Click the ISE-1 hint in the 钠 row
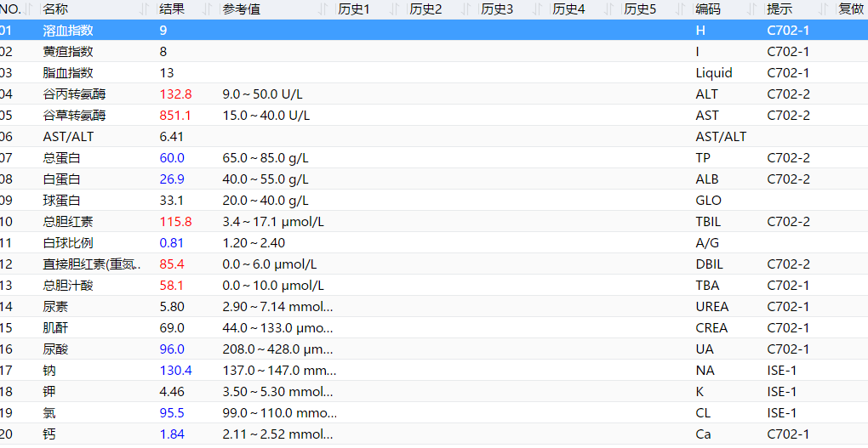Viewport: 868px width, 448px height. click(x=781, y=370)
